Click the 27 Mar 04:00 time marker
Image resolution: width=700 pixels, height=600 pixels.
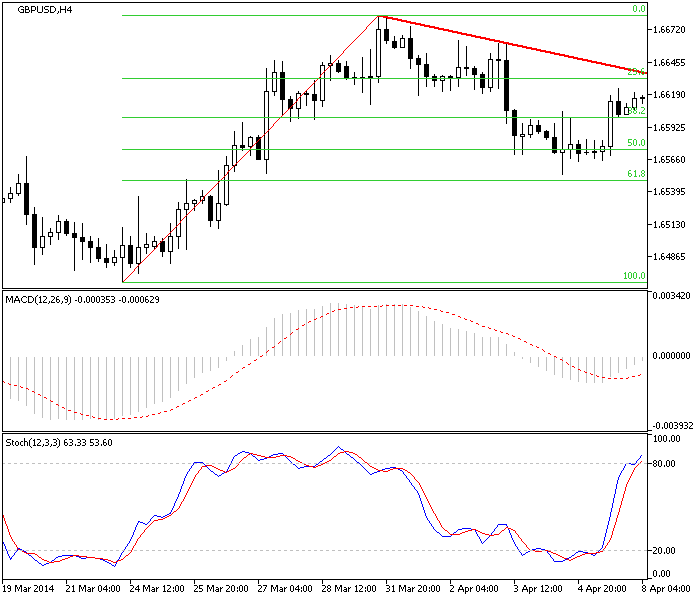287,589
